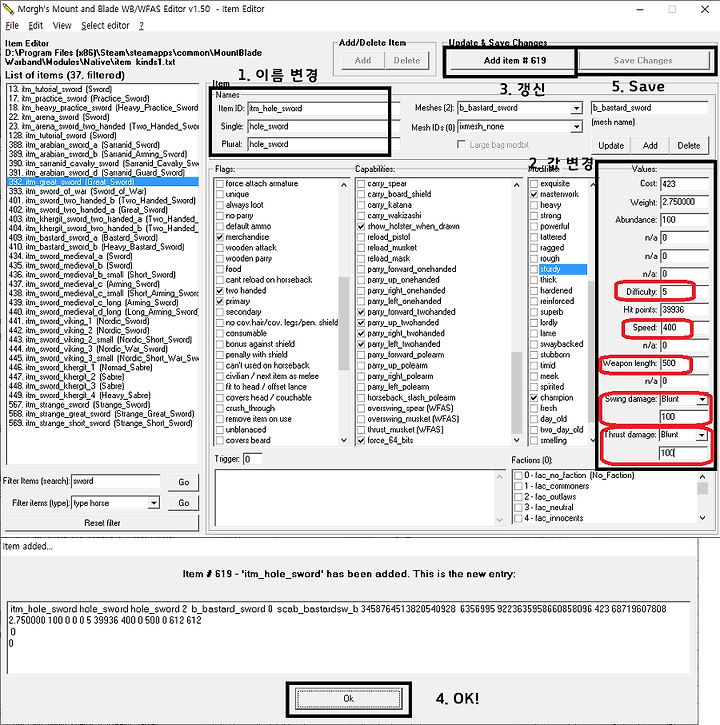The height and width of the screenshot is (725, 720).
Task: Click the mesh Update button
Action: (611, 146)
